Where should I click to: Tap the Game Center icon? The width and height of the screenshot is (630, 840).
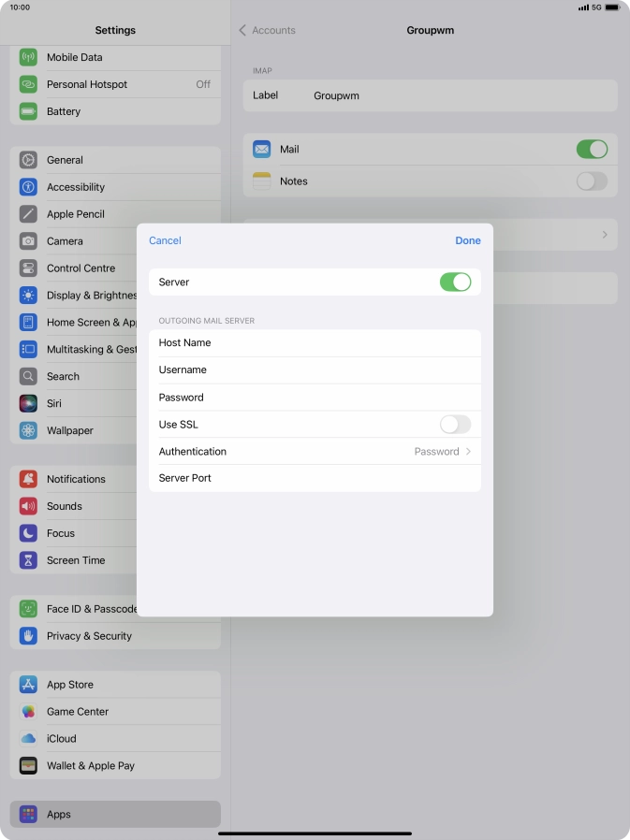tap(28, 712)
